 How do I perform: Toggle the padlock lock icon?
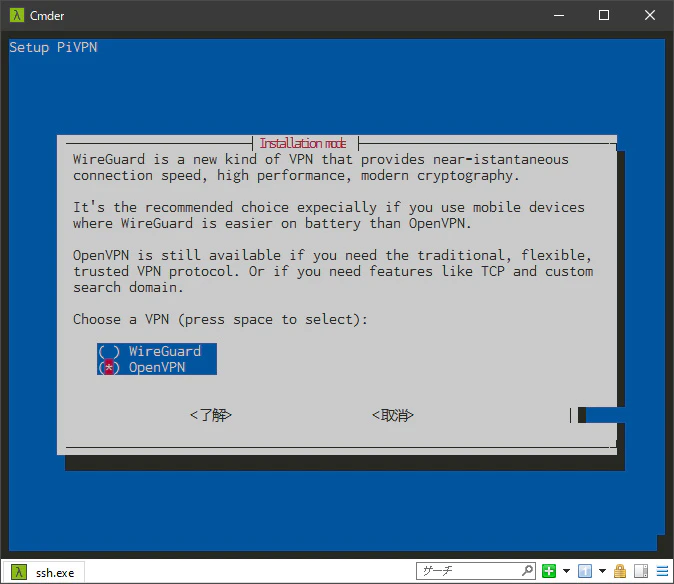pyautogui.click(x=620, y=571)
